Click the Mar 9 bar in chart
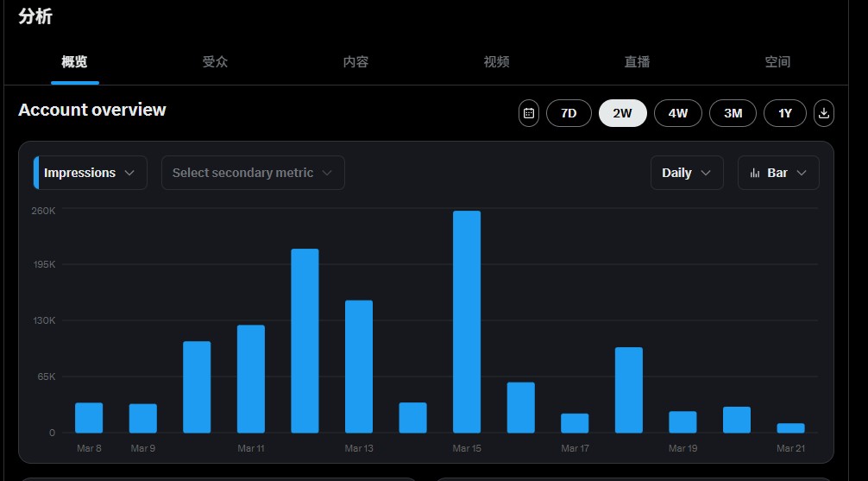Screen dimensions: 868x481 click(x=143, y=418)
